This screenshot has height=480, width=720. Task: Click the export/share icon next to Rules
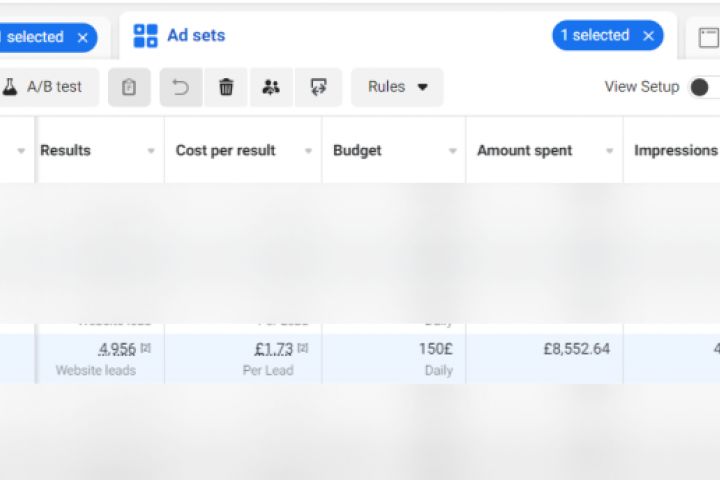(x=318, y=87)
